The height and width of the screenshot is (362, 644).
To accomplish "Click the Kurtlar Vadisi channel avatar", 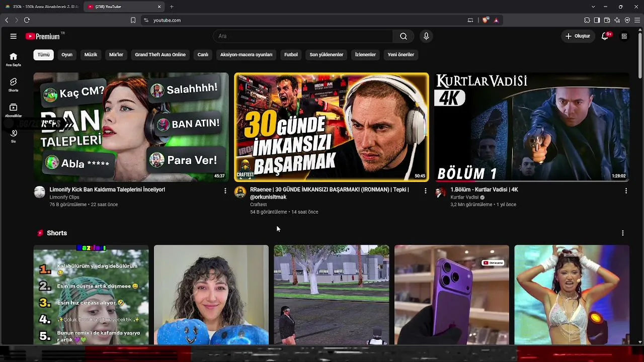I will 441,192.
